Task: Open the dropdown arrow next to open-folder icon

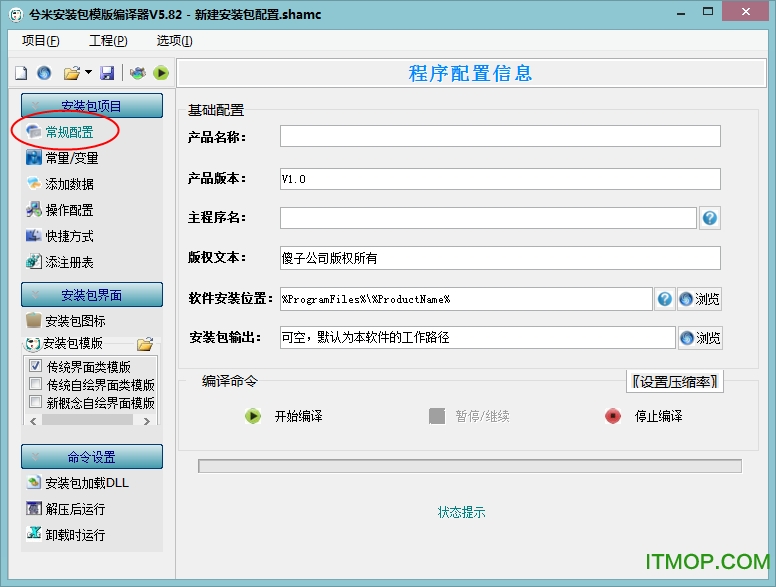Action: coord(88,73)
